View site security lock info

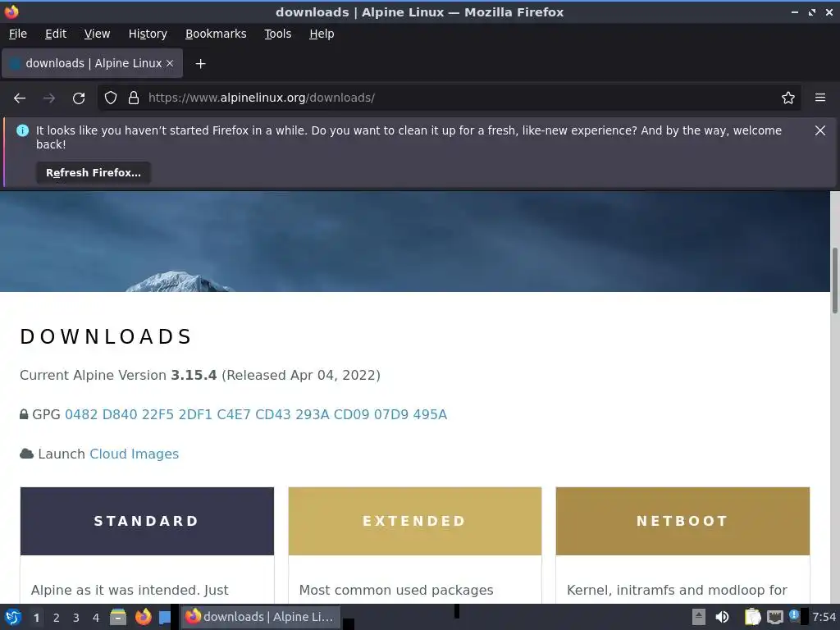[x=134, y=98]
